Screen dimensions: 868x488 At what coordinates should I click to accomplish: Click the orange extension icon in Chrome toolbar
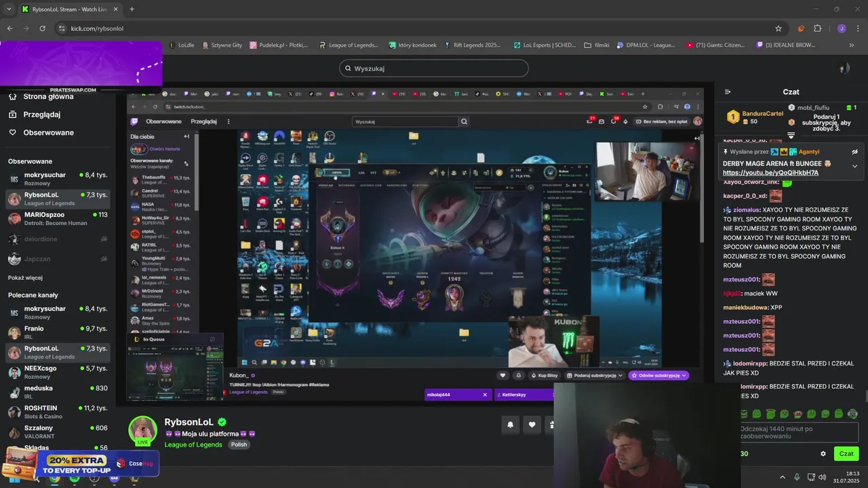pos(801,28)
